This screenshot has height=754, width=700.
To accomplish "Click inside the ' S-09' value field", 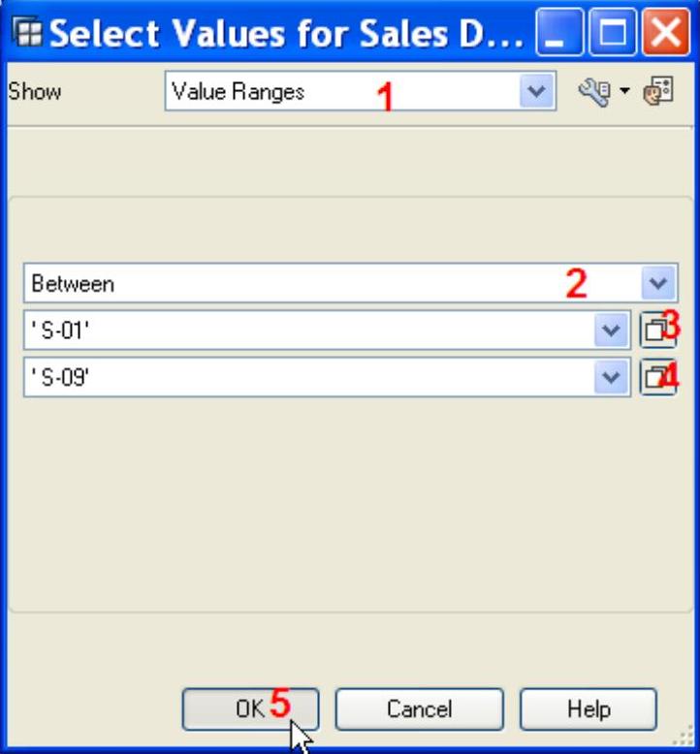I will coord(291,377).
